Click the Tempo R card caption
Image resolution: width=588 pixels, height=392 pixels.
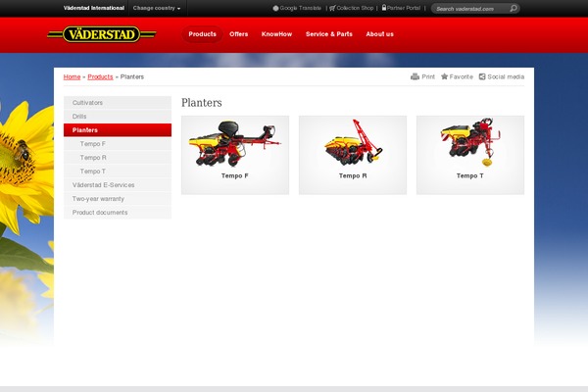[x=353, y=175]
